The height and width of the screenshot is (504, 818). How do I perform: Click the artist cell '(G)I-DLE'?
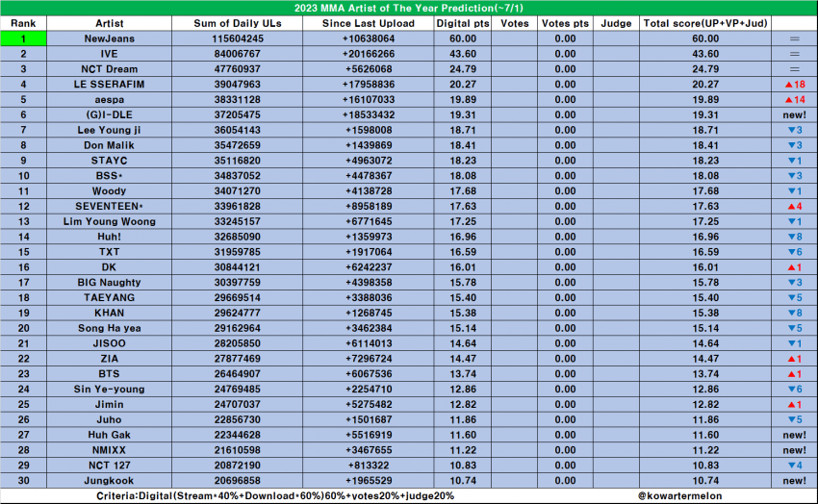tap(109, 114)
